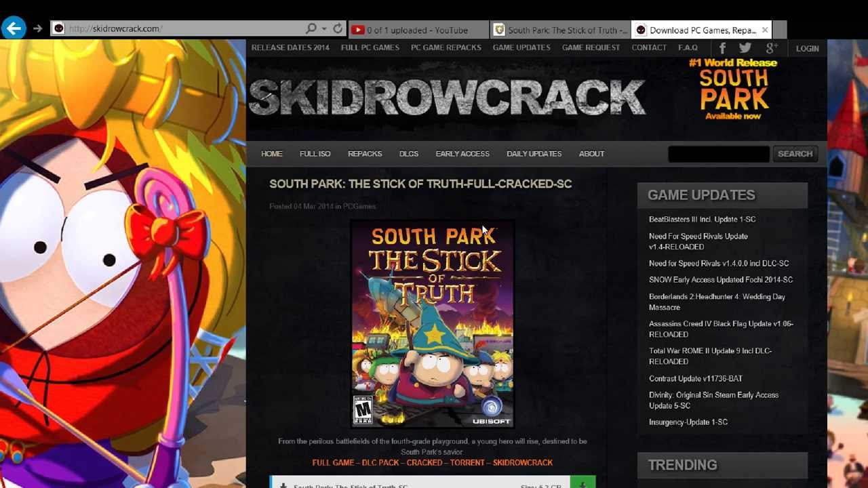The height and width of the screenshot is (488, 868).
Task: Open Need for Speed Rivals v1.4.0.0 incl DLC-SC
Action: pyautogui.click(x=719, y=264)
